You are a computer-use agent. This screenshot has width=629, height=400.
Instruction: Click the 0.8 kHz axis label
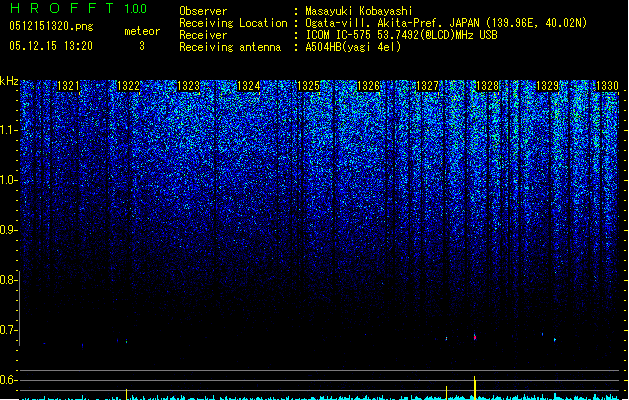[x=8, y=280]
